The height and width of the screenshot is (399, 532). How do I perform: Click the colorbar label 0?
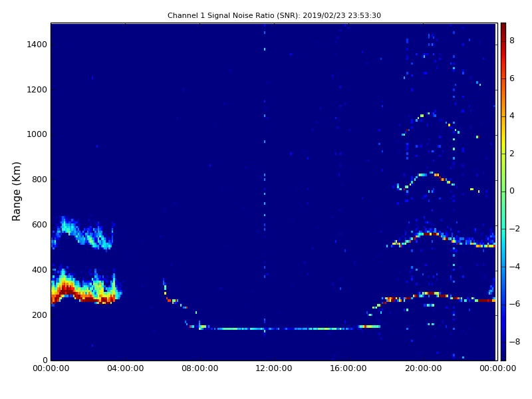click(512, 191)
